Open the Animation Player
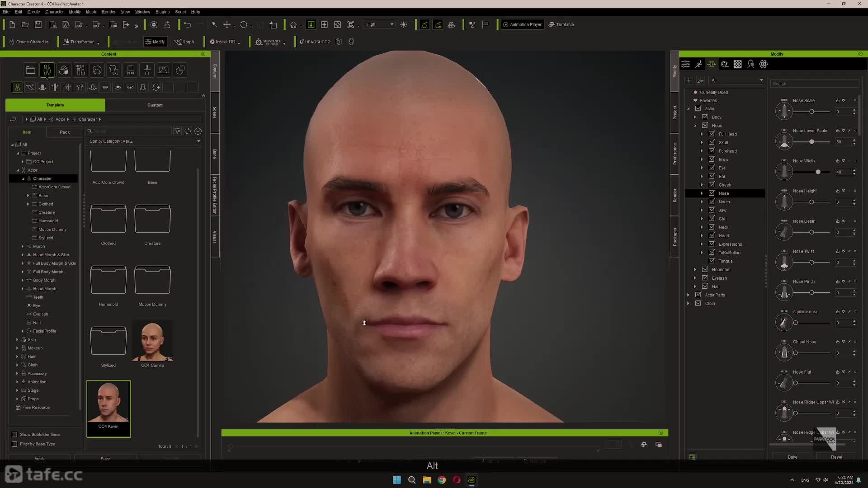This screenshot has height=488, width=868. [x=522, y=24]
